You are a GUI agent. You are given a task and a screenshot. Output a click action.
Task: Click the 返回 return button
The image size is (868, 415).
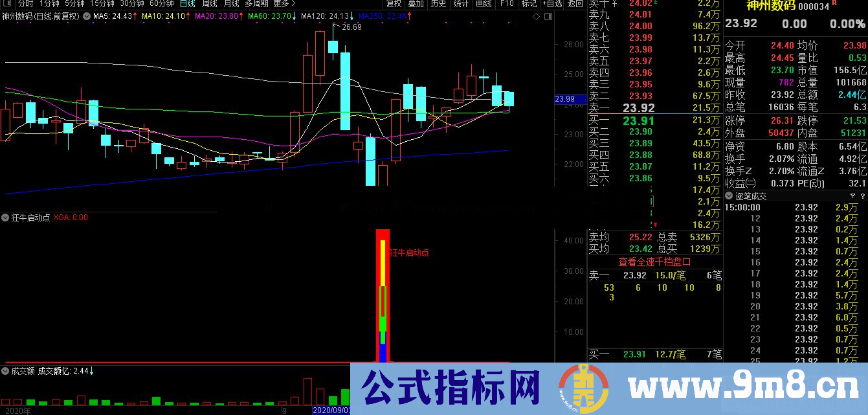(575, 3)
